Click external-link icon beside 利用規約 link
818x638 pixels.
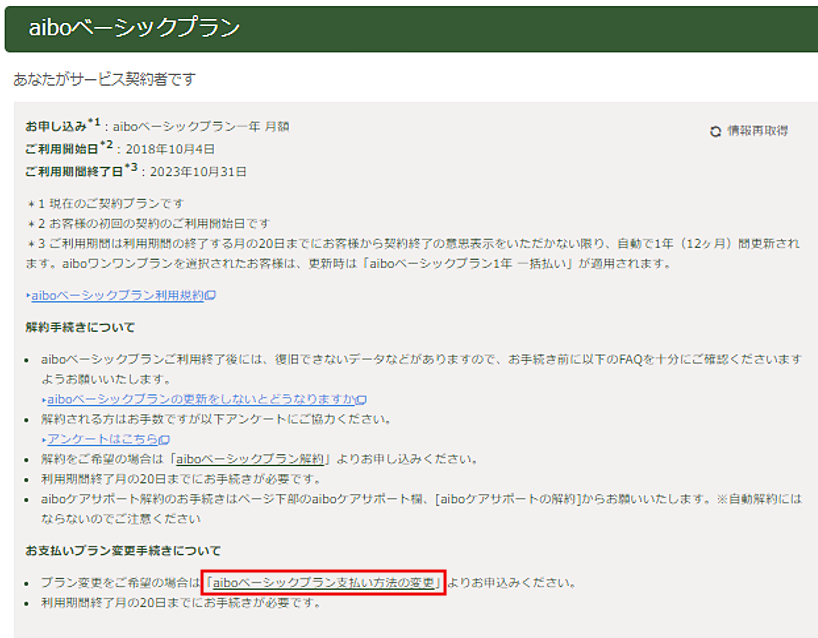click(210, 296)
